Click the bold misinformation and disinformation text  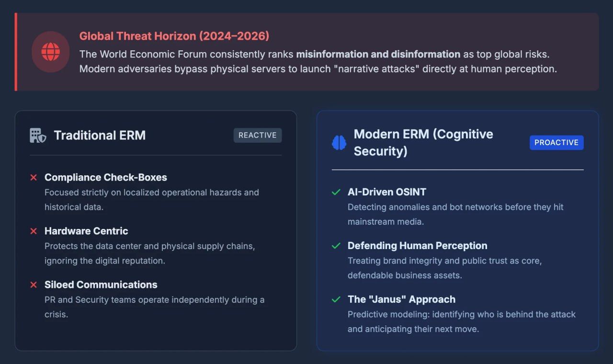point(378,54)
